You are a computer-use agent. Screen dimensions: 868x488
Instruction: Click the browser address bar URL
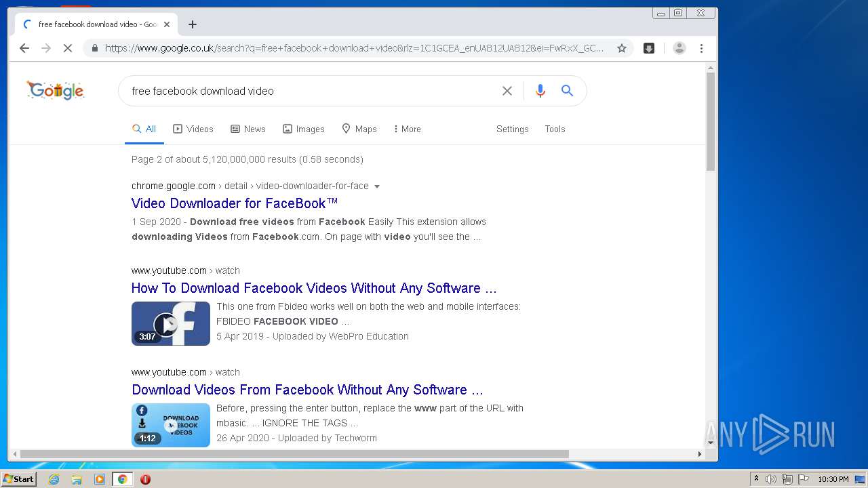coord(354,48)
